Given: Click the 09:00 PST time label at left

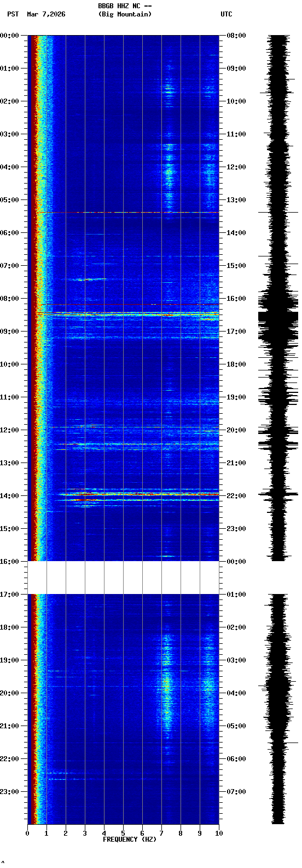Looking at the screenshot, I should tap(9, 332).
